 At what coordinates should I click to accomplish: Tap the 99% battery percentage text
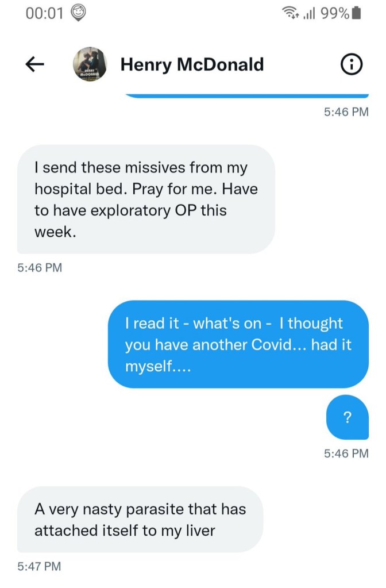pos(335,13)
